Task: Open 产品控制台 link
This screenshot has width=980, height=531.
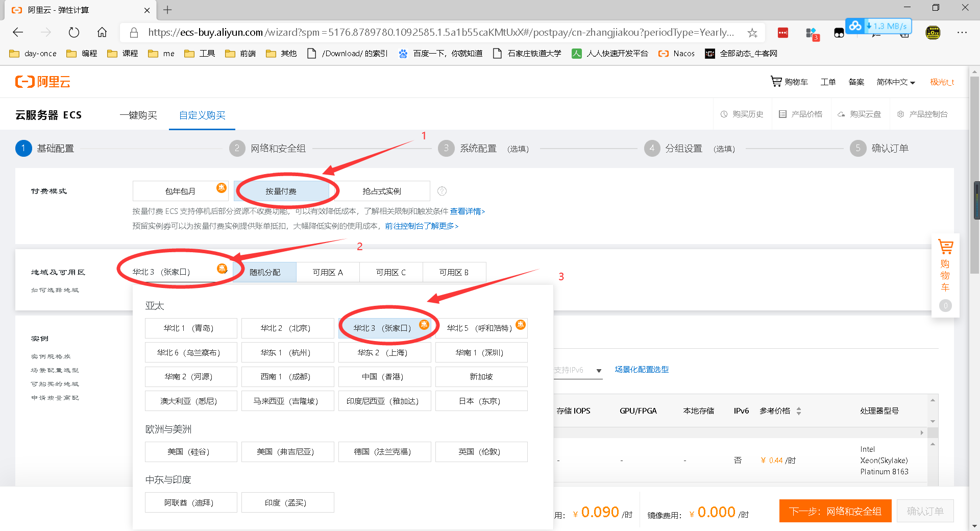Action: pos(923,114)
